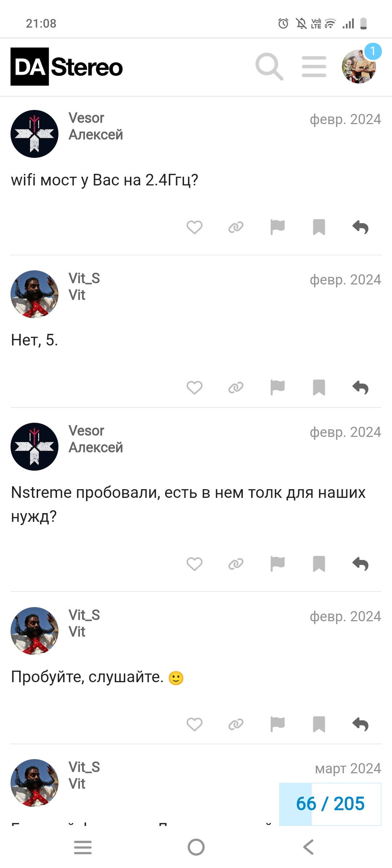Open the search magnifier icon
The image size is (392, 868).
(x=269, y=66)
